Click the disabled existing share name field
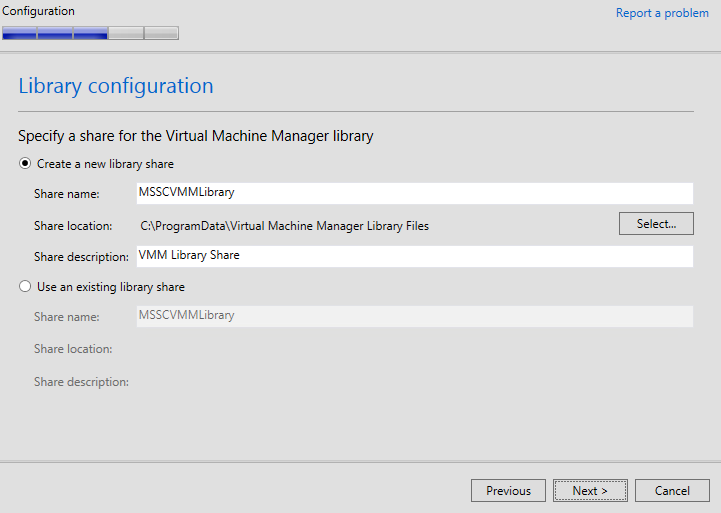Viewport: 721px width, 513px height. (414, 316)
